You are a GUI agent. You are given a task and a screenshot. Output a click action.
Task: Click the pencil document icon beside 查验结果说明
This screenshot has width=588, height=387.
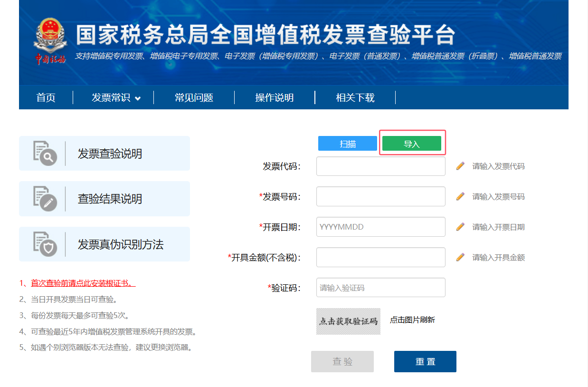tap(45, 199)
